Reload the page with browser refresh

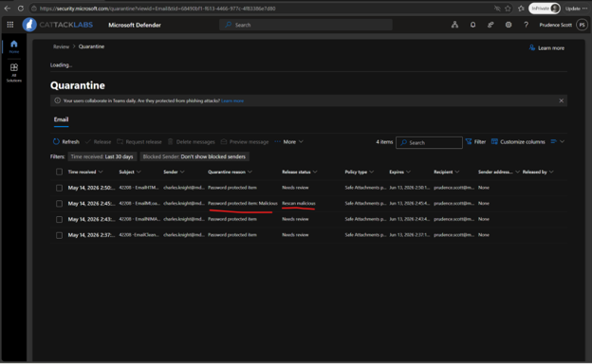(21, 9)
